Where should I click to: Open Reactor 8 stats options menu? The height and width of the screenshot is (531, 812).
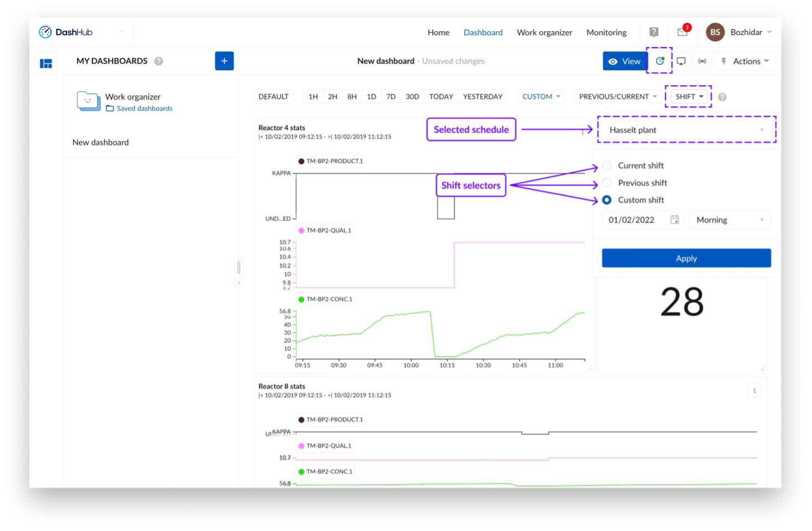pyautogui.click(x=754, y=391)
